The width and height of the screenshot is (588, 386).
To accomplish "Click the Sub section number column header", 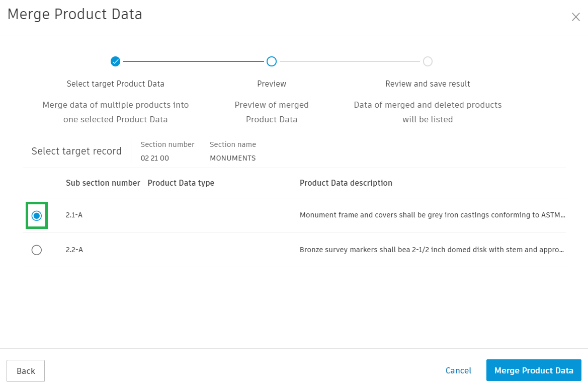I will point(103,183).
